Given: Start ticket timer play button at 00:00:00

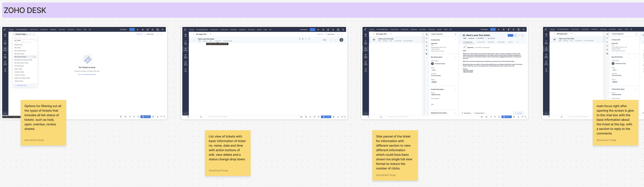Looking at the screenshot, I should point(486,38).
